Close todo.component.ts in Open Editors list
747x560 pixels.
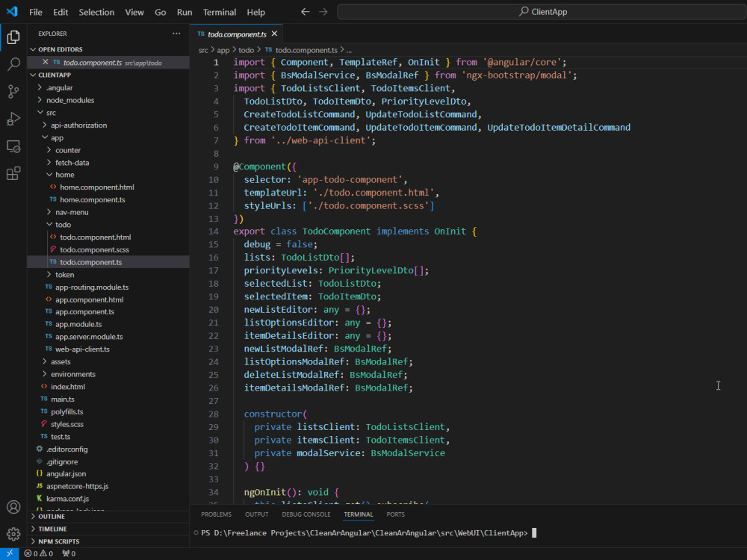tap(46, 62)
